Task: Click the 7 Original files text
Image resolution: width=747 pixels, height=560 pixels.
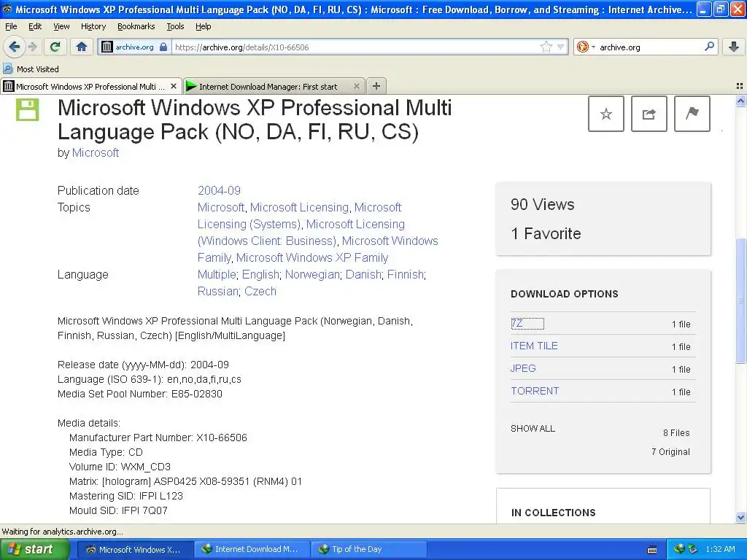Action: pyautogui.click(x=670, y=452)
